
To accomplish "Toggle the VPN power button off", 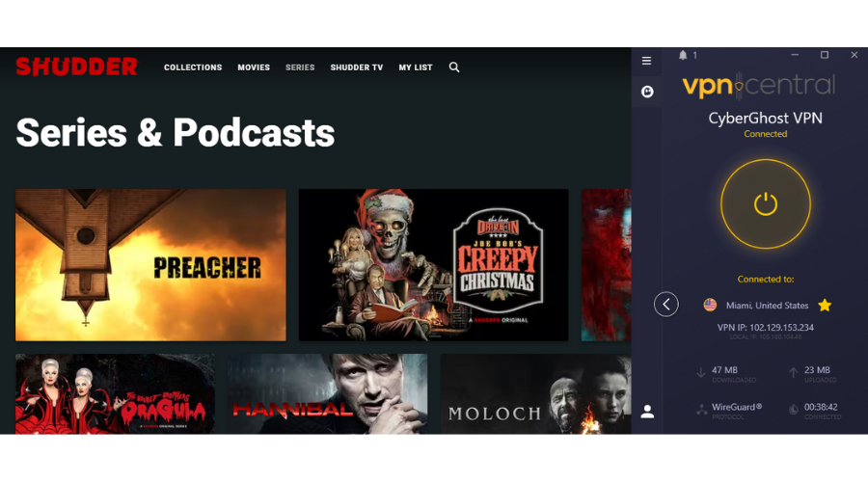I will pyautogui.click(x=766, y=204).
